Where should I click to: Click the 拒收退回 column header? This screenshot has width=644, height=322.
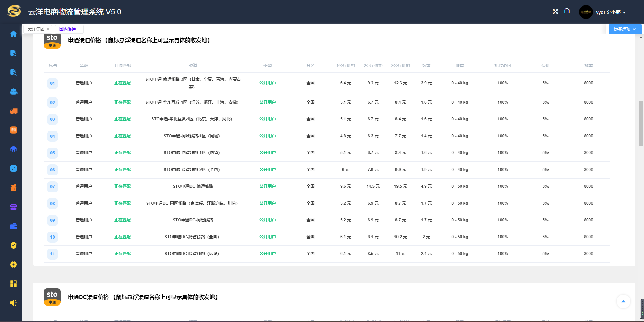pyautogui.click(x=503, y=66)
